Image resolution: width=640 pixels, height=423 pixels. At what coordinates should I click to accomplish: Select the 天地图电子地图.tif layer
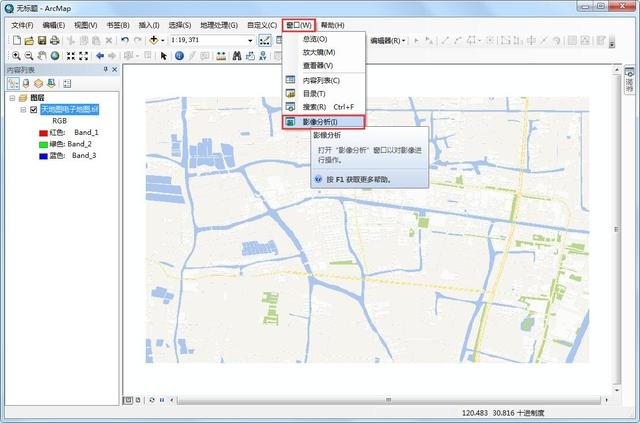tap(70, 109)
